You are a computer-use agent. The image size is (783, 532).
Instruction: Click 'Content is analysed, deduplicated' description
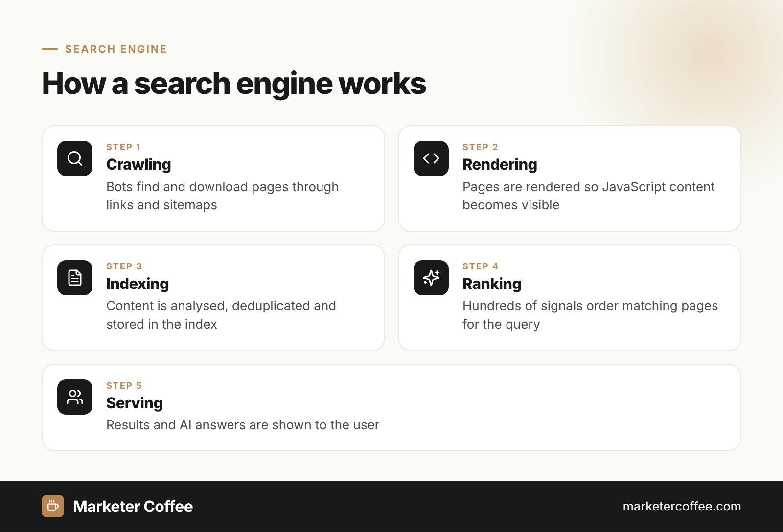(221, 315)
